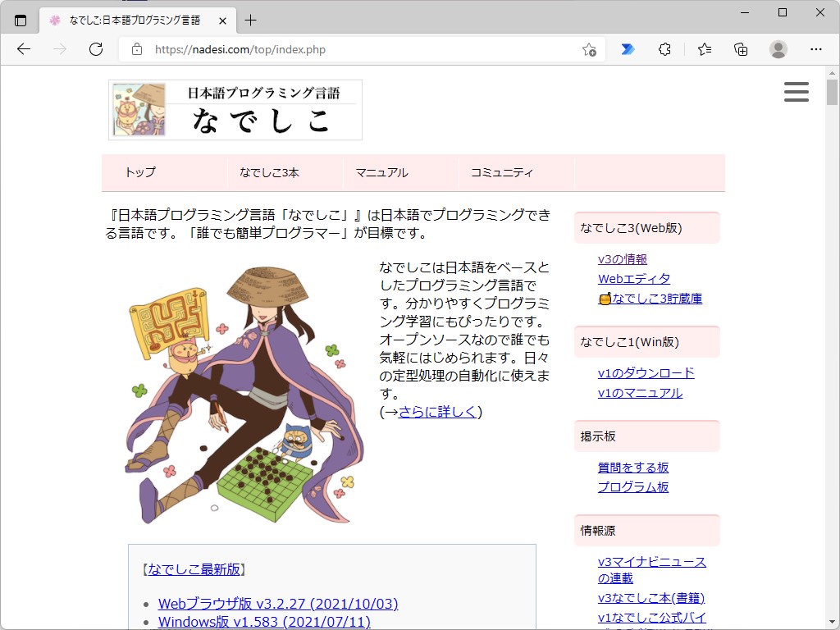Screen dimensions: 840x630
Task: Open the Settings and more ellipsis menu
Action: (x=817, y=49)
